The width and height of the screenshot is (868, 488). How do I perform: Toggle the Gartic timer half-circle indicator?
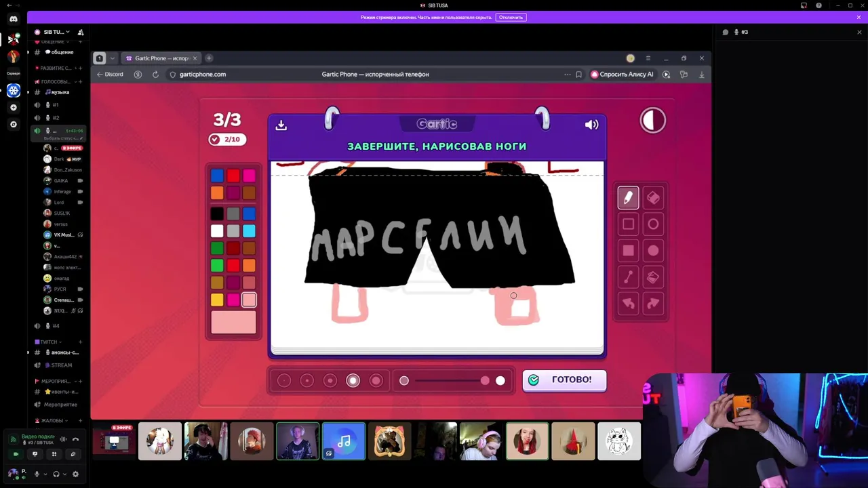[653, 121]
